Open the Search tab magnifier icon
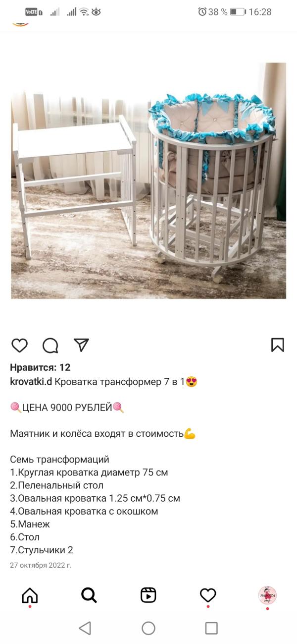The image size is (297, 644). [89, 595]
